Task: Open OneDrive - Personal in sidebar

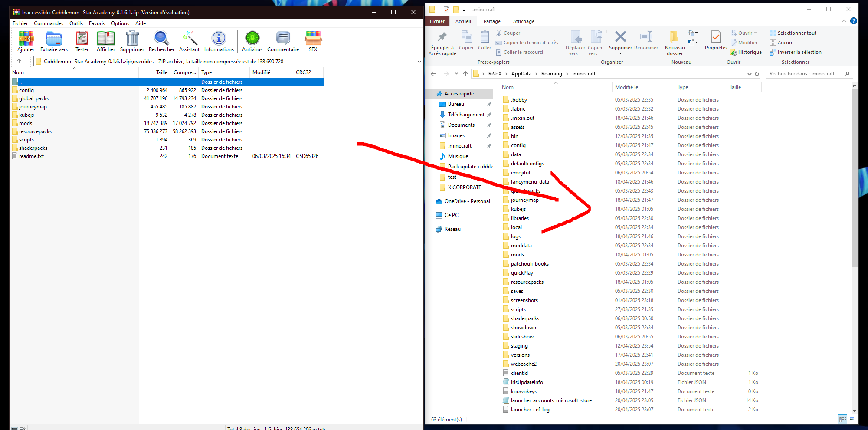Action: [467, 201]
